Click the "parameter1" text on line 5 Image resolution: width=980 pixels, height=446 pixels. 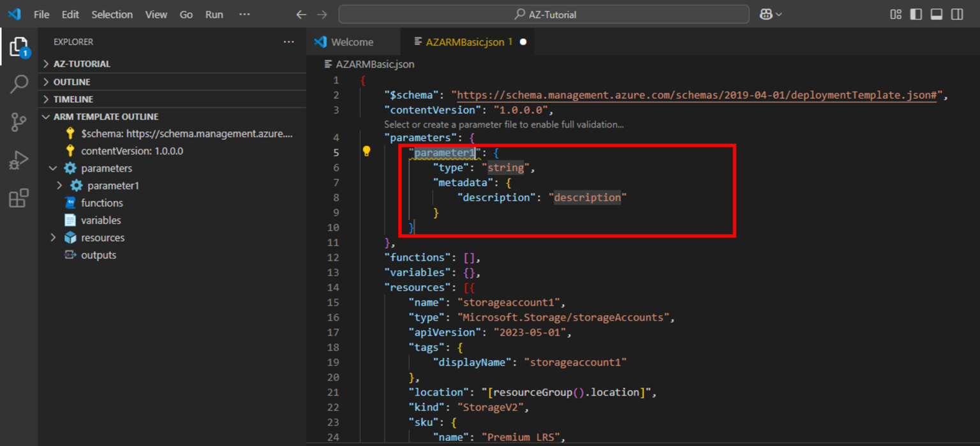coord(445,153)
